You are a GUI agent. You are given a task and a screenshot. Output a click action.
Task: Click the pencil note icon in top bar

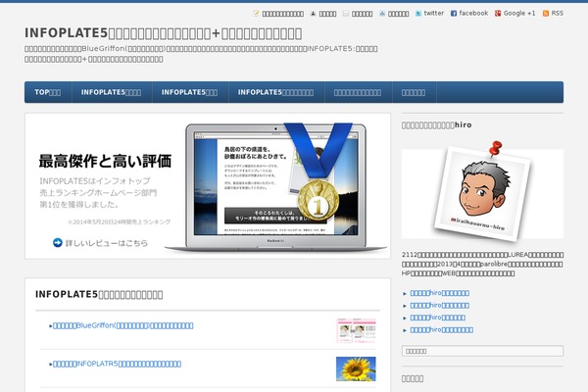[256, 14]
